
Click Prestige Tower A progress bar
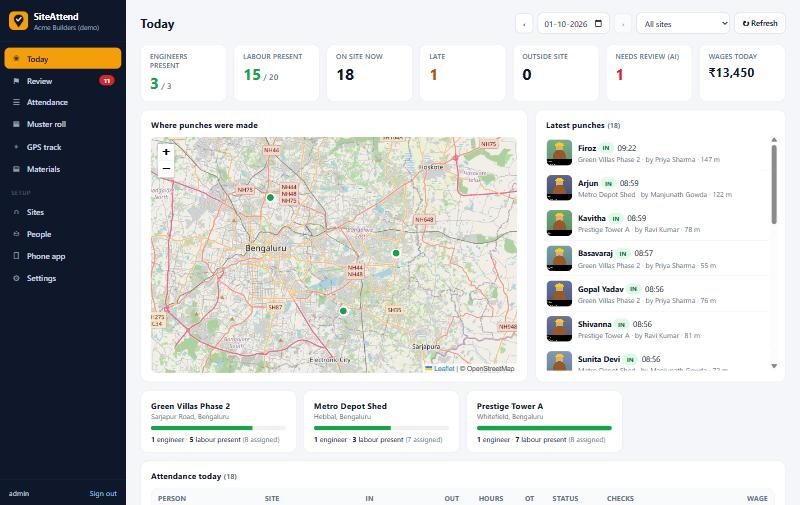(544, 428)
